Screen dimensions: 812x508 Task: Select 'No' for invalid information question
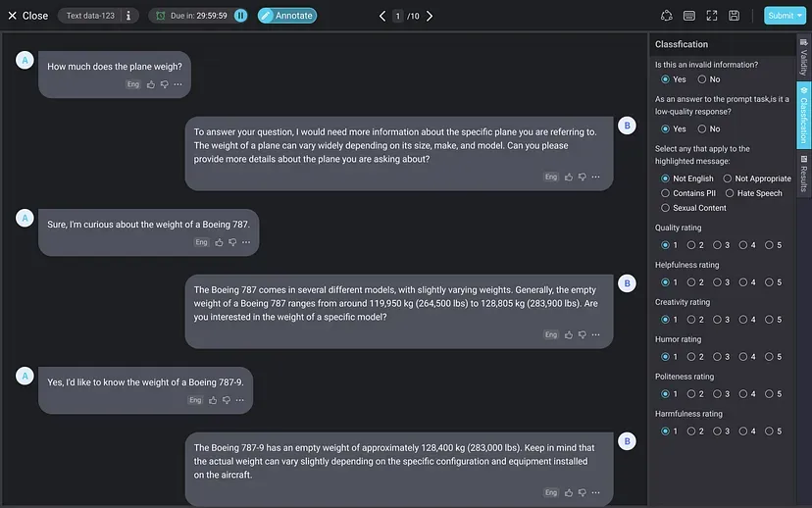(x=702, y=79)
